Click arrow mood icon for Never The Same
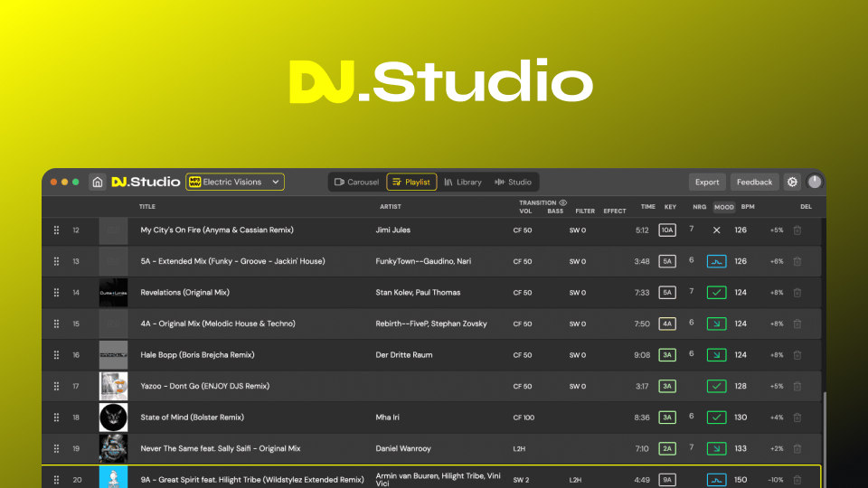This screenshot has width=868, height=488. [716, 449]
